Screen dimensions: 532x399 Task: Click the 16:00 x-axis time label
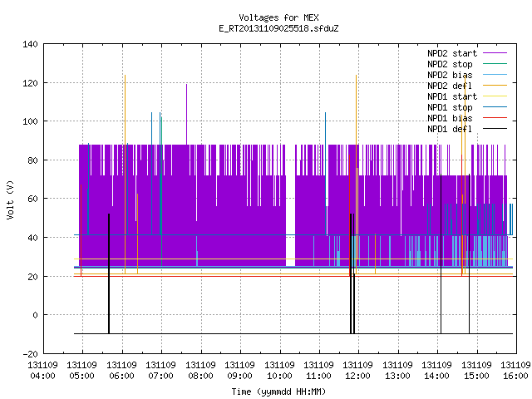[x=515, y=376]
